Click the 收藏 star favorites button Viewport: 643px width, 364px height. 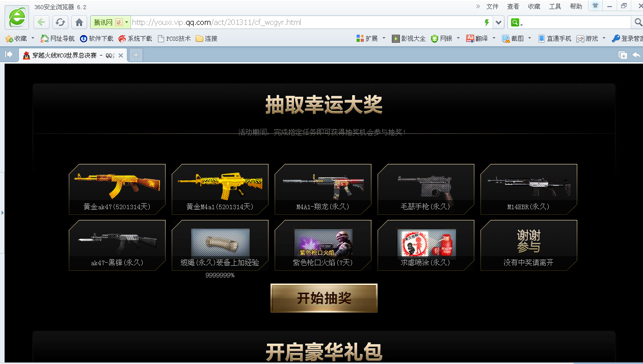click(16, 38)
